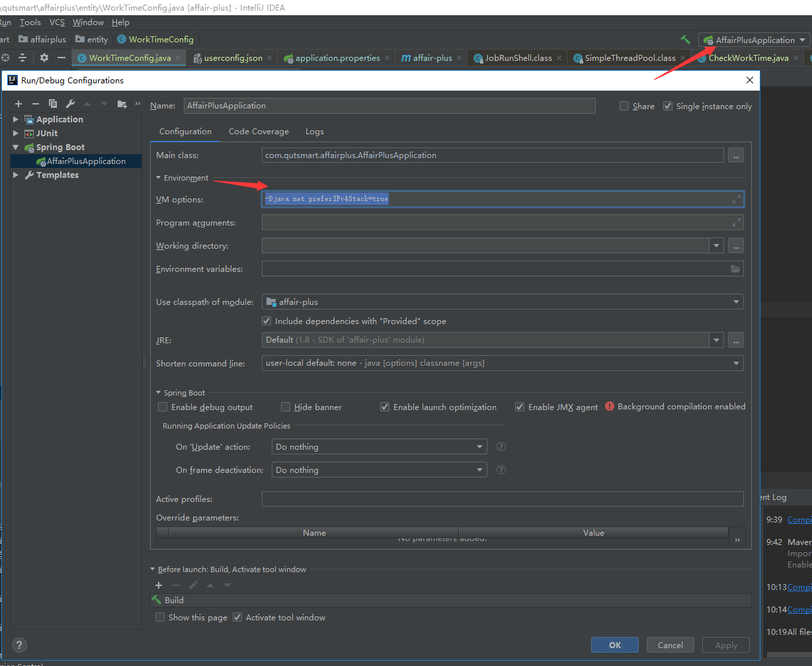Image resolution: width=812 pixels, height=666 pixels.
Task: Click the Cancel button
Action: coord(670,645)
